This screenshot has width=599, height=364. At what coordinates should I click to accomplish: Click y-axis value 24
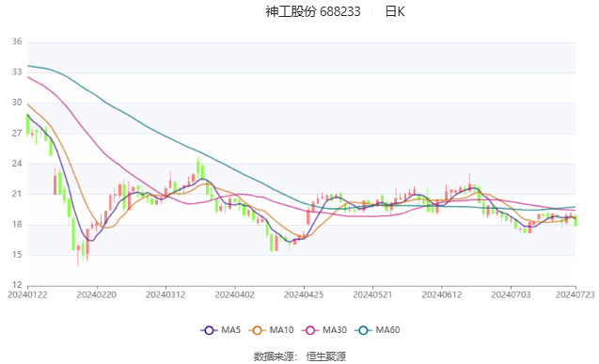click(17, 164)
